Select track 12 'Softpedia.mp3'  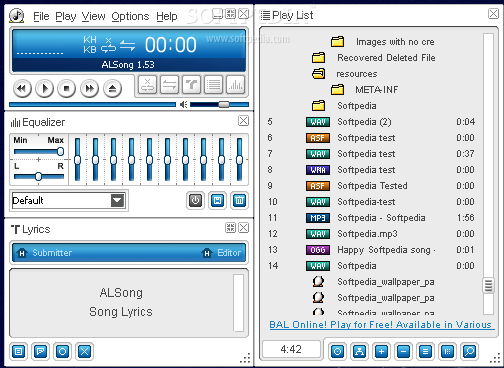click(x=373, y=234)
